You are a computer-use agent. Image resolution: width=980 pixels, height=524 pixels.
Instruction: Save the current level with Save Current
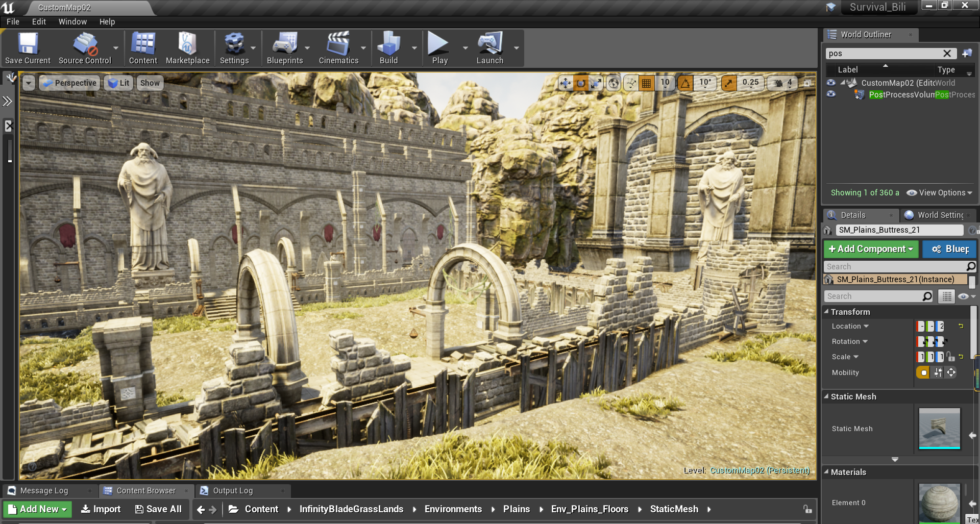click(28, 48)
